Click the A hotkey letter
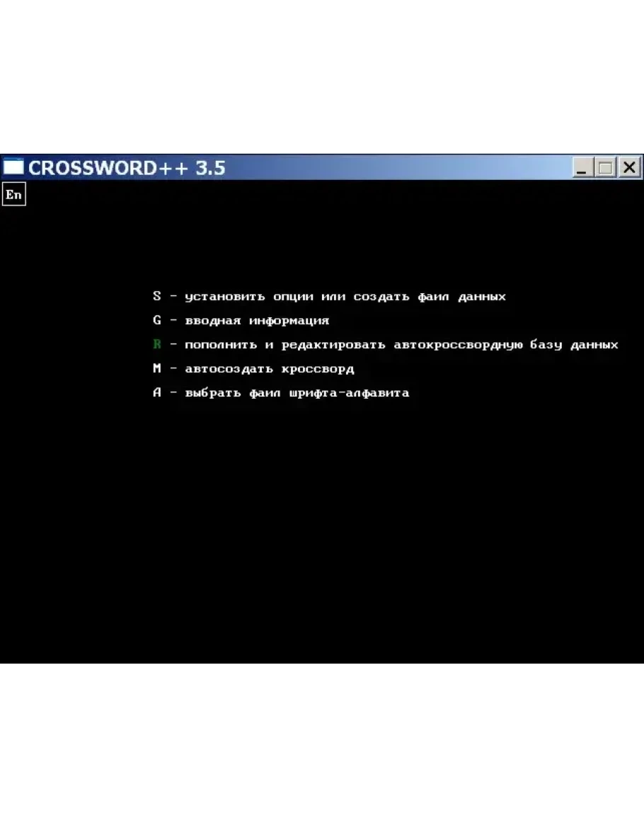Image resolution: width=644 pixels, height=818 pixels. [157, 393]
